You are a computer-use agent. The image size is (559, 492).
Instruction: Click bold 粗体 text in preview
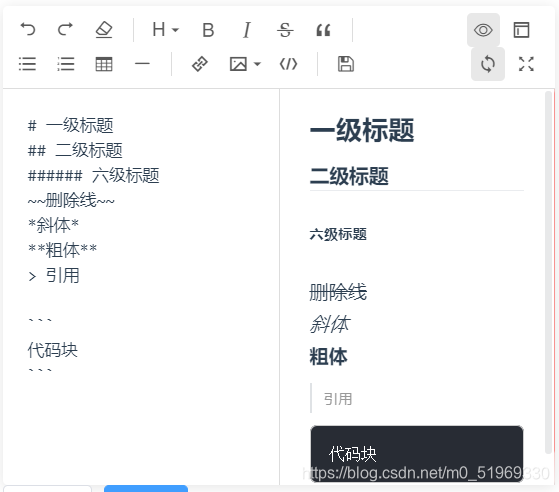[328, 357]
